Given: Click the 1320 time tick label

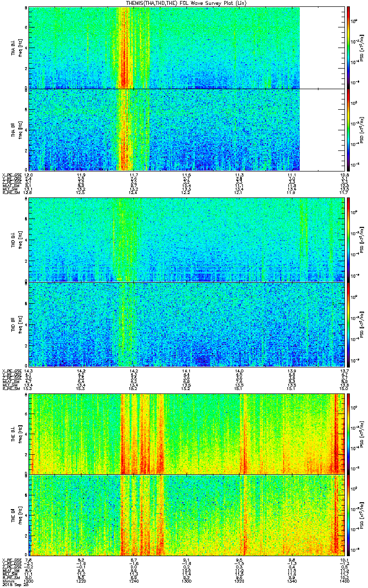Looking at the screenshot, I should 239,581.
